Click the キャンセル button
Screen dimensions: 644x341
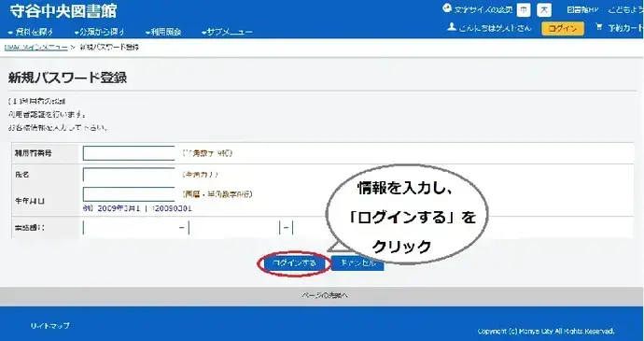click(x=357, y=263)
